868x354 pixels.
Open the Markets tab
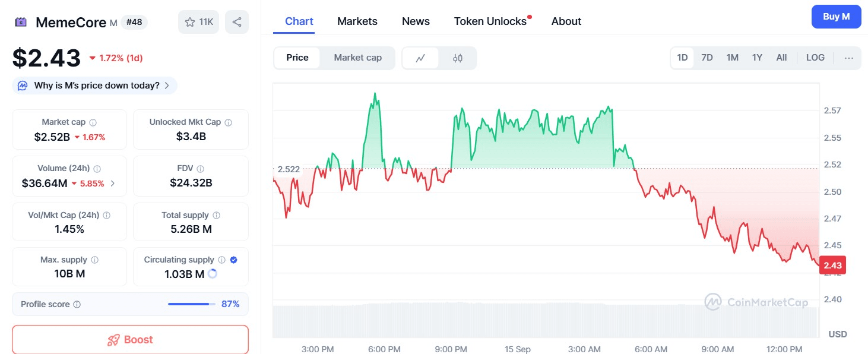[357, 21]
